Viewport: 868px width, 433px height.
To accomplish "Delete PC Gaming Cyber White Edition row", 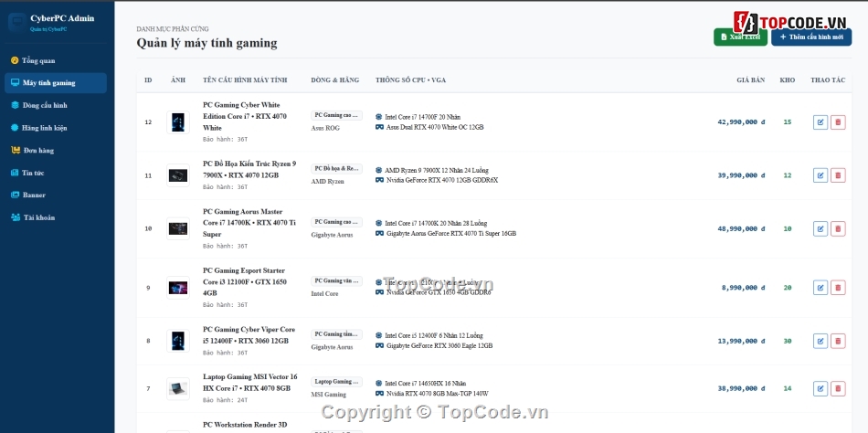I will point(838,121).
